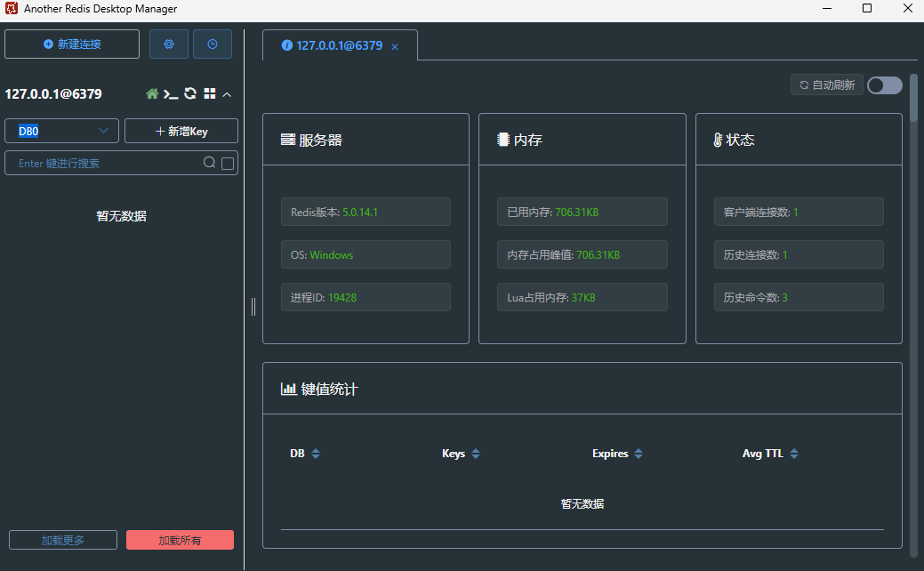Click the green home icon for 127.0.0.1@6379
This screenshot has width=924, height=571.
(x=152, y=93)
